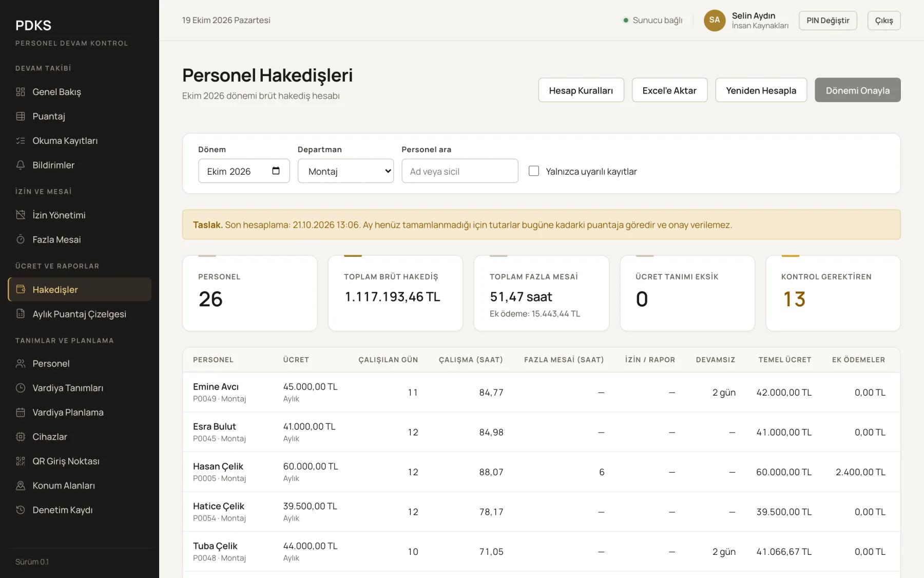Click the İzin Yönetimi calendar icon
The image size is (924, 578).
[21, 215]
